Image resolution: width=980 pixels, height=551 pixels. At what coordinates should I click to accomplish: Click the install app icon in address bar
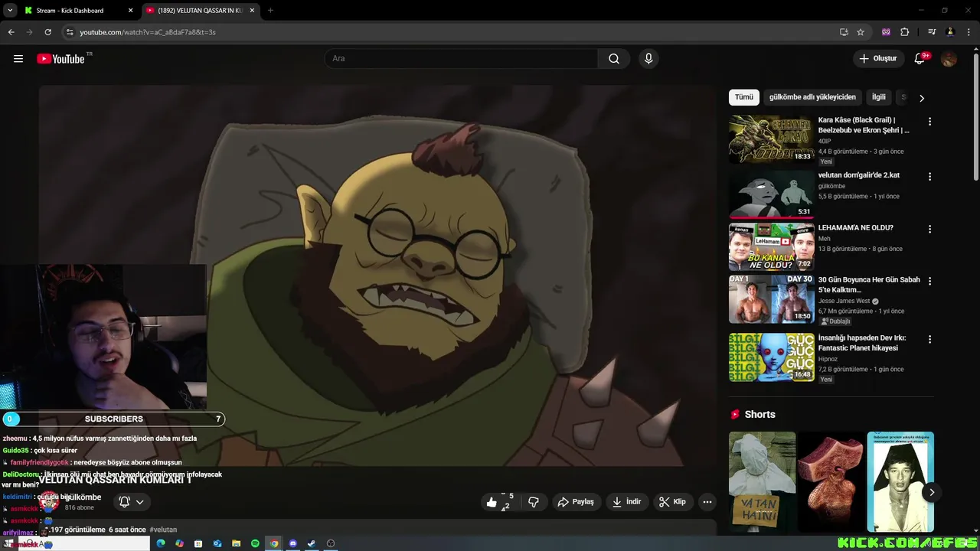844,32
